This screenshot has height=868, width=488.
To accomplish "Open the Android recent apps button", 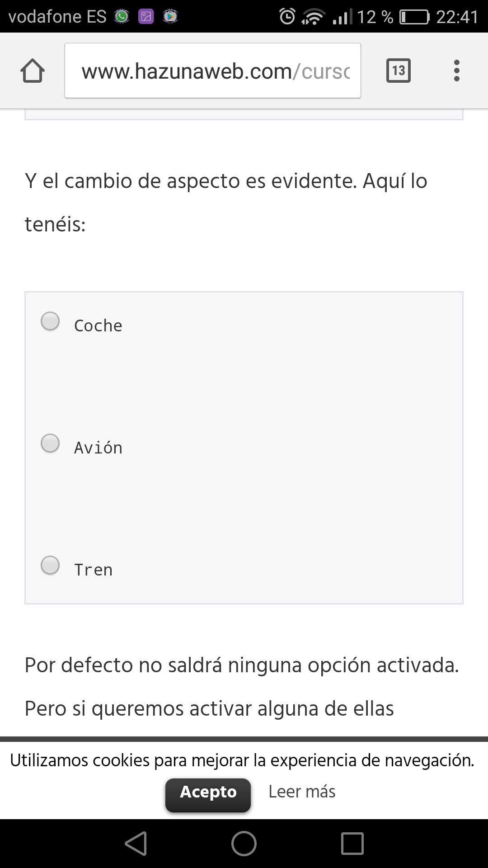I will 352,844.
